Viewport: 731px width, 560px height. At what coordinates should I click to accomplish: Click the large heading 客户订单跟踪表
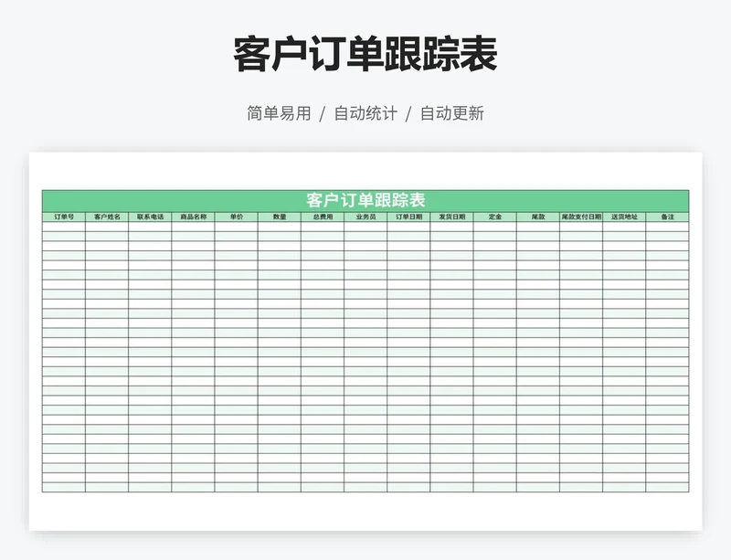pos(365,55)
